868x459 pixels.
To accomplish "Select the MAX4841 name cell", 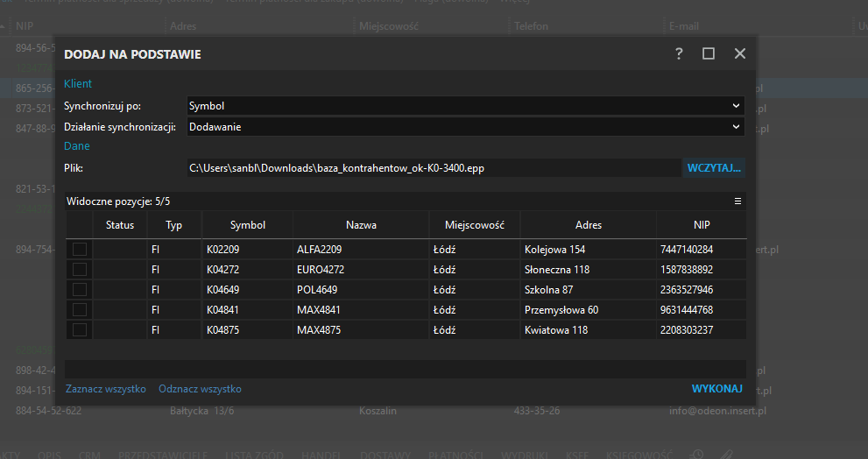I will (x=361, y=309).
